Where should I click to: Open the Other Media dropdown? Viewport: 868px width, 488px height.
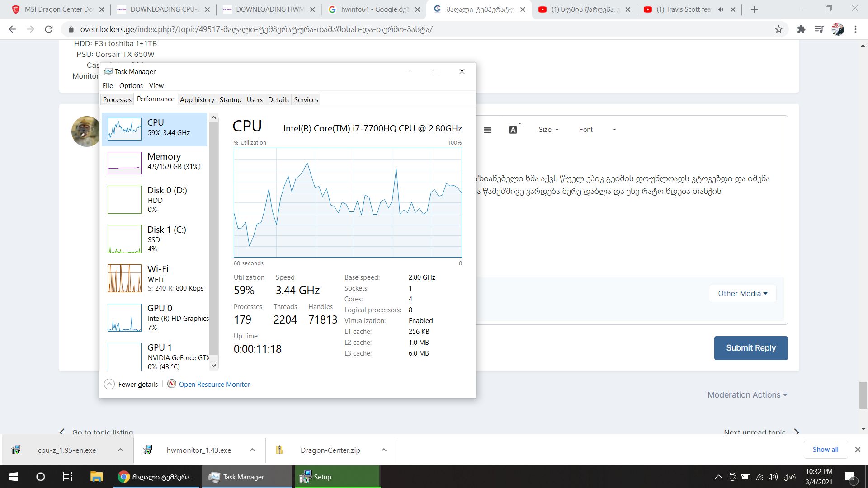[742, 294]
